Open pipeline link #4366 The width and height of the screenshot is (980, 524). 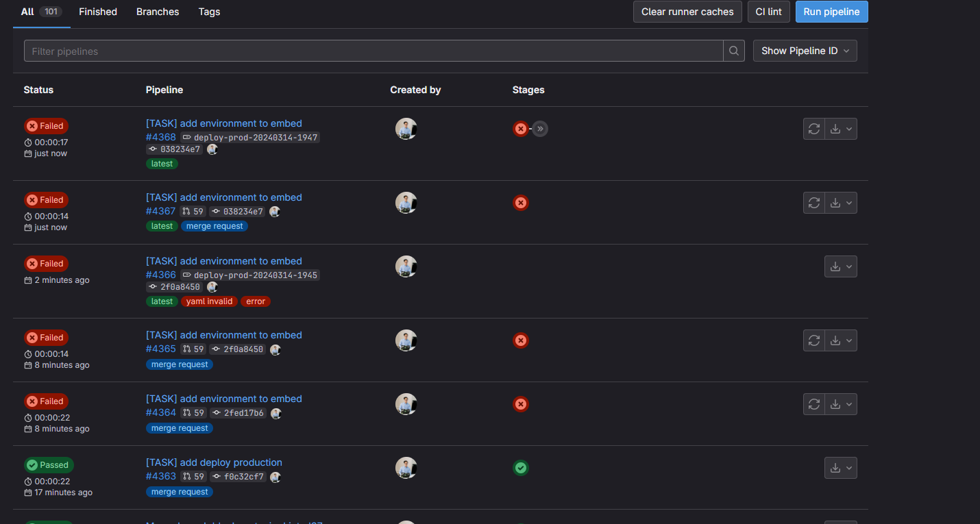(161, 275)
